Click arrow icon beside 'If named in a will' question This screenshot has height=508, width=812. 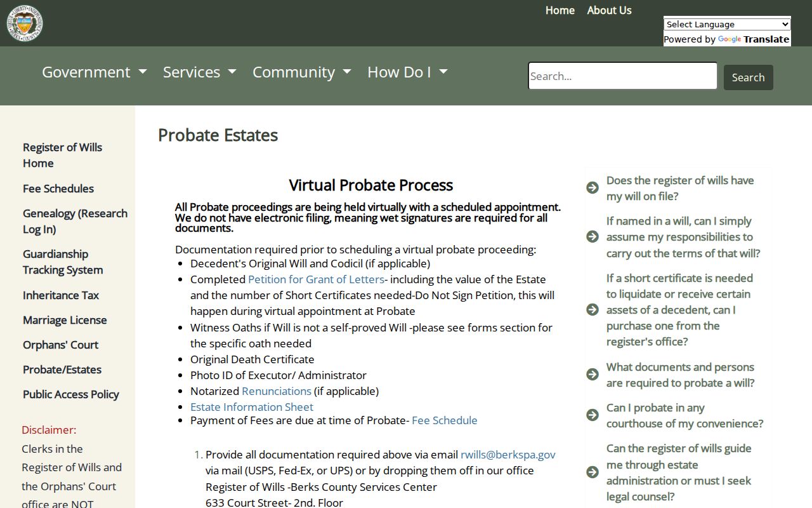point(593,236)
